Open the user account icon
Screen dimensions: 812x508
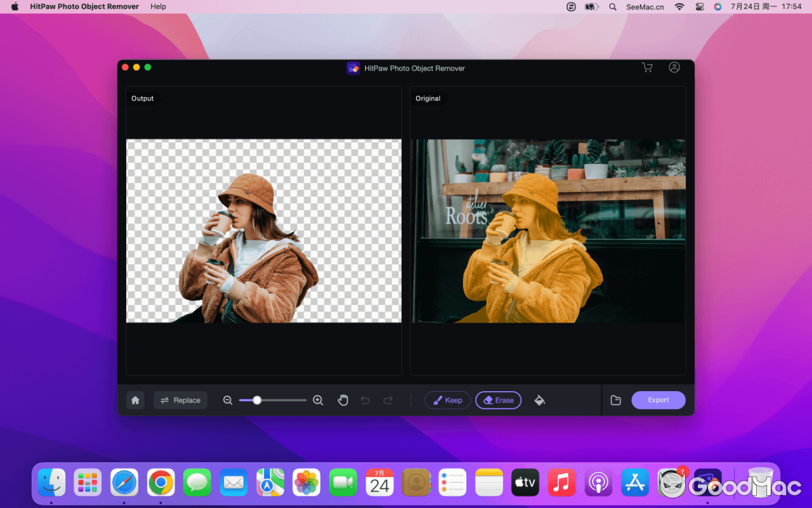[674, 67]
